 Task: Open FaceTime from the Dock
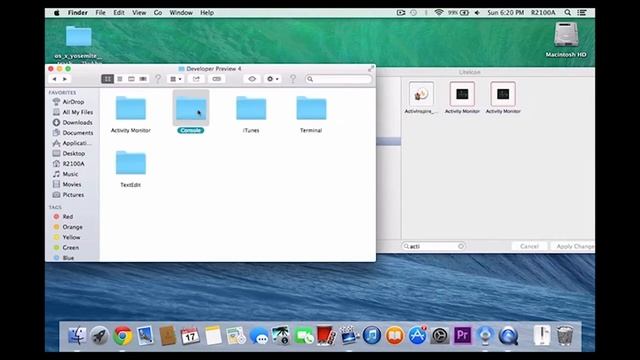(x=304, y=336)
